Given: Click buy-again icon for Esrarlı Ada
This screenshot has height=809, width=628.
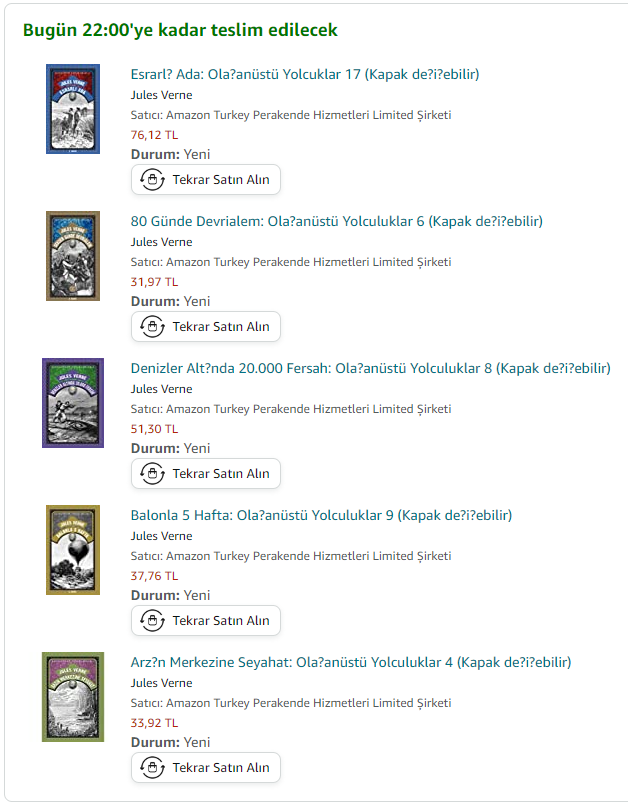Looking at the screenshot, I should (x=152, y=180).
